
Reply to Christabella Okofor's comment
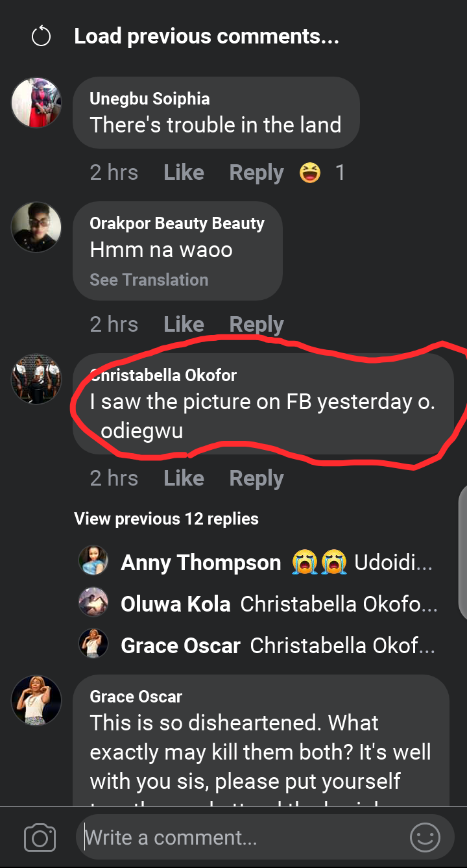[256, 478]
